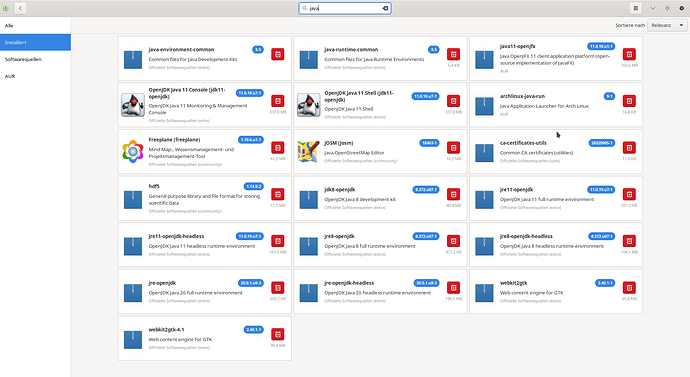Click the java-environment-common package box icon
The image size is (690, 377).
point(133,60)
